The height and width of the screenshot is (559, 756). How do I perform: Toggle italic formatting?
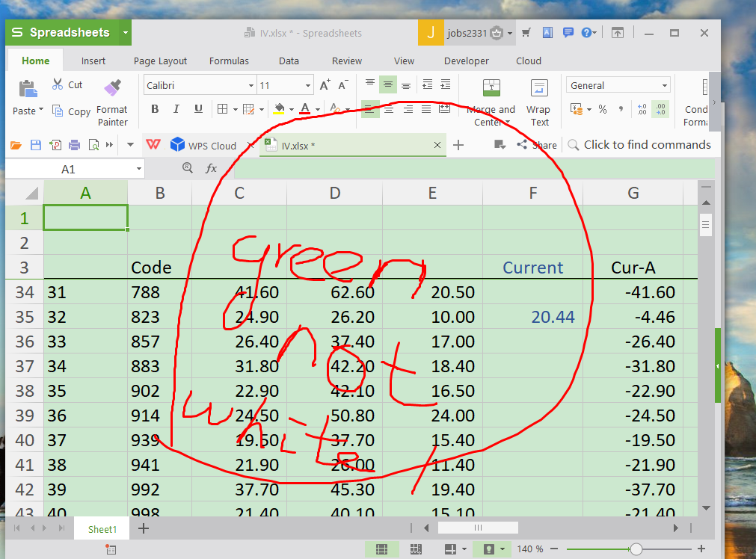click(176, 108)
